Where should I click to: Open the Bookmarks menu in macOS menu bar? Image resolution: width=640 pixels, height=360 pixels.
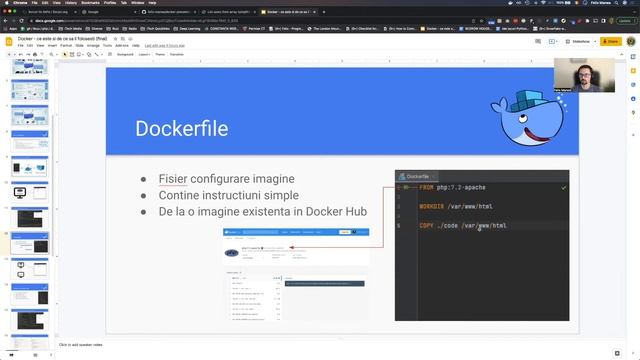[90, 3]
